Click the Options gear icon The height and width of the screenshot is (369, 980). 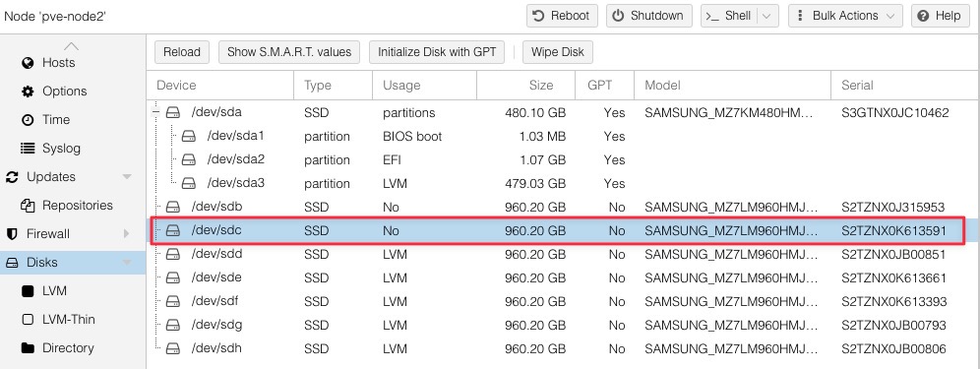28,92
